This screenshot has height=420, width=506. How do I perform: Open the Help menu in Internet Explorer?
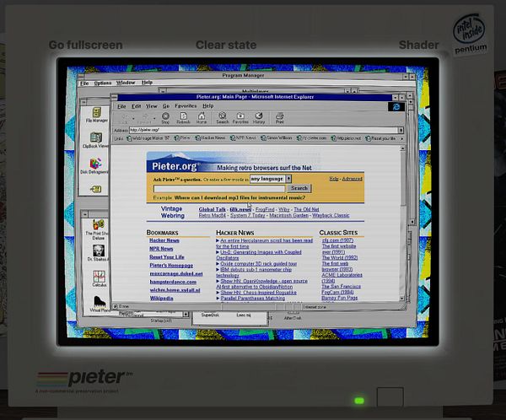coord(207,105)
